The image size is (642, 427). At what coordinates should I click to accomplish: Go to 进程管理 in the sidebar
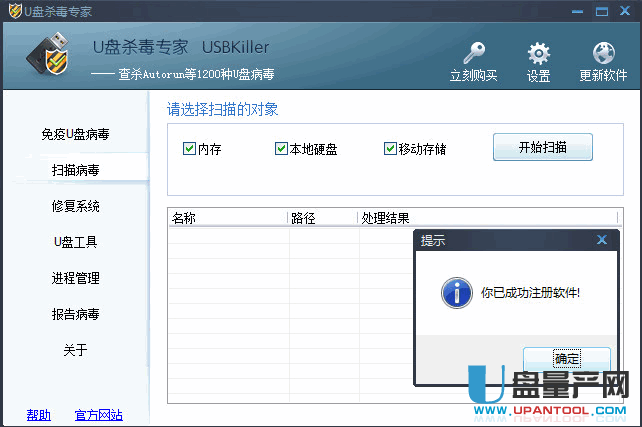point(75,278)
